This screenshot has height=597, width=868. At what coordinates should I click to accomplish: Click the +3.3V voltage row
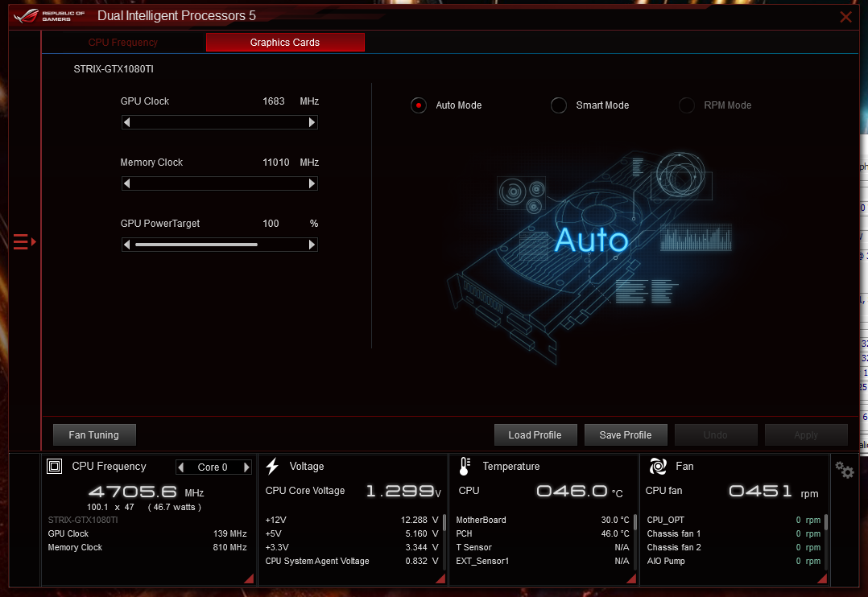click(x=352, y=547)
